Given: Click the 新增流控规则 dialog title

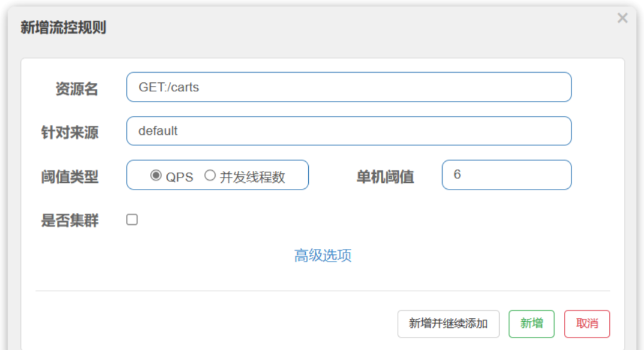Looking at the screenshot, I should [63, 28].
